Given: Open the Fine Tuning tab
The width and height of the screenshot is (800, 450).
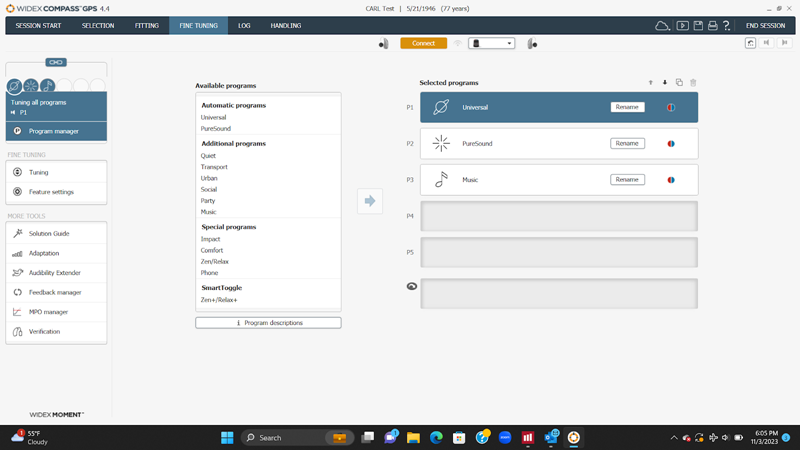Looking at the screenshot, I should (x=198, y=26).
